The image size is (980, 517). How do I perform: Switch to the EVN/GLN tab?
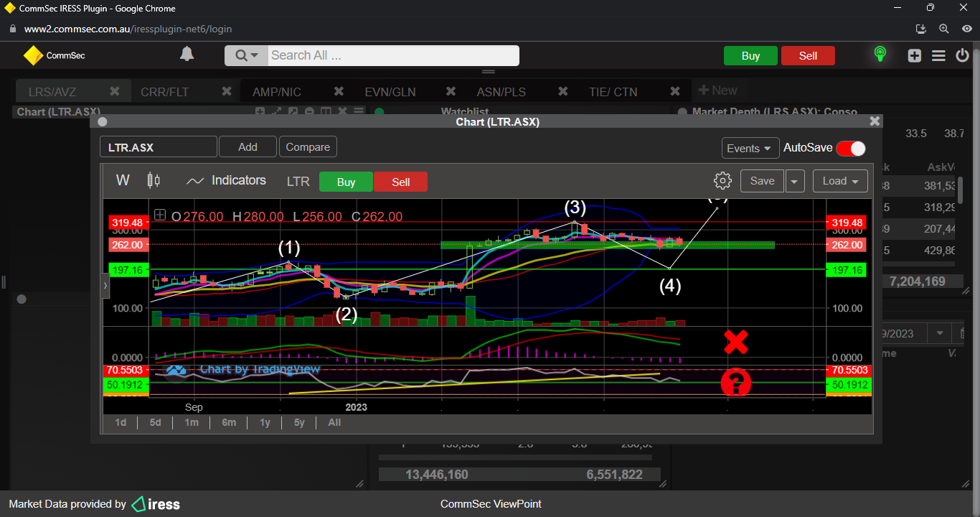390,92
